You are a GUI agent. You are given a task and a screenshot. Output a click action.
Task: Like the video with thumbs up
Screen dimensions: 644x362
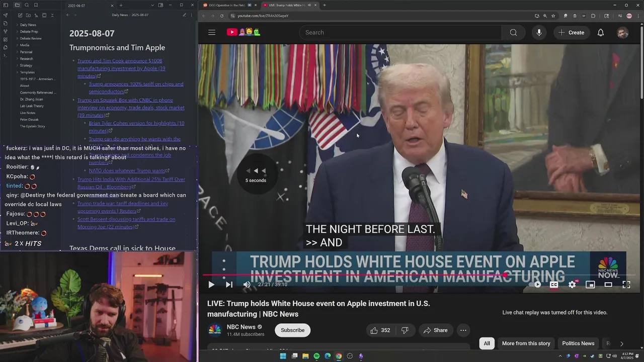(379, 330)
